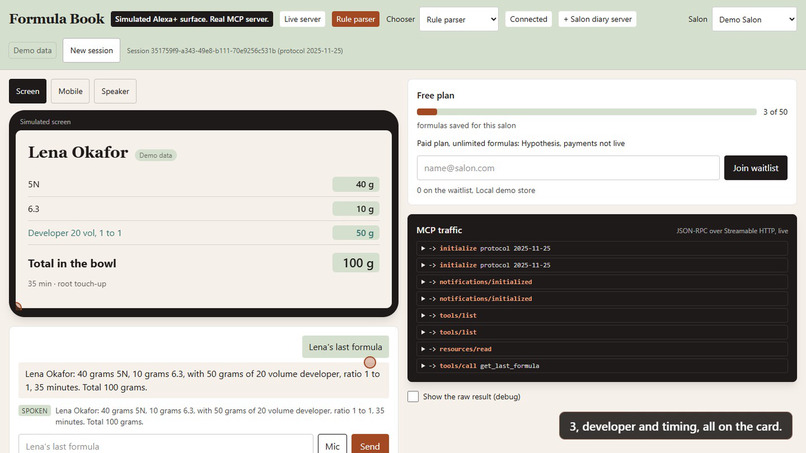Click the Lena Okafor client name heading
This screenshot has width=806, height=453.
click(x=78, y=152)
